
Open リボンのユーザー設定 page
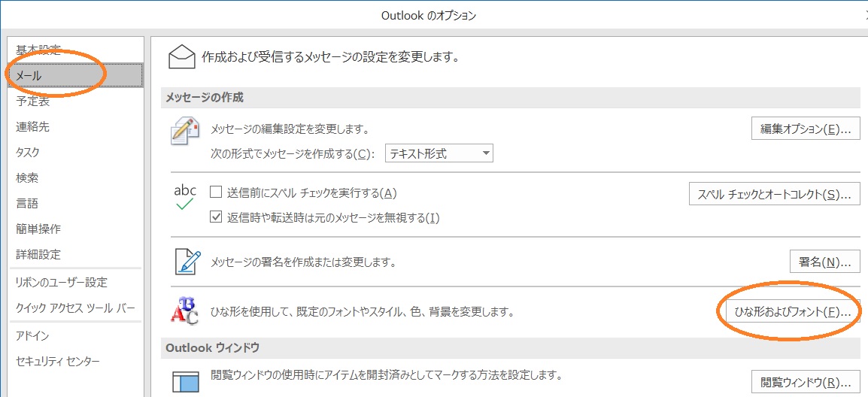tap(62, 283)
